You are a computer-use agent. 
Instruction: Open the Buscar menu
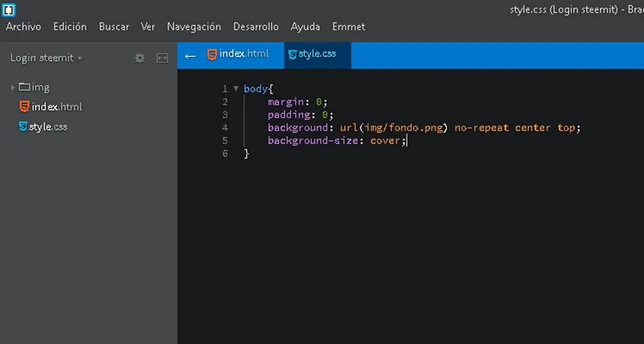(114, 27)
